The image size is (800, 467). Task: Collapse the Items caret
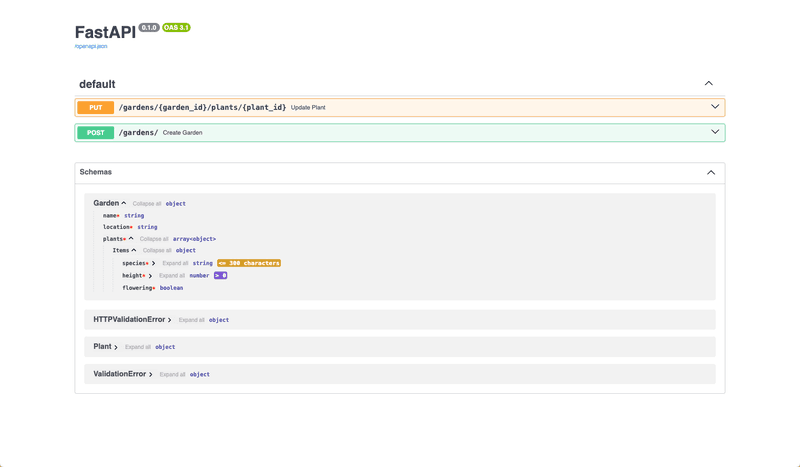pos(134,250)
